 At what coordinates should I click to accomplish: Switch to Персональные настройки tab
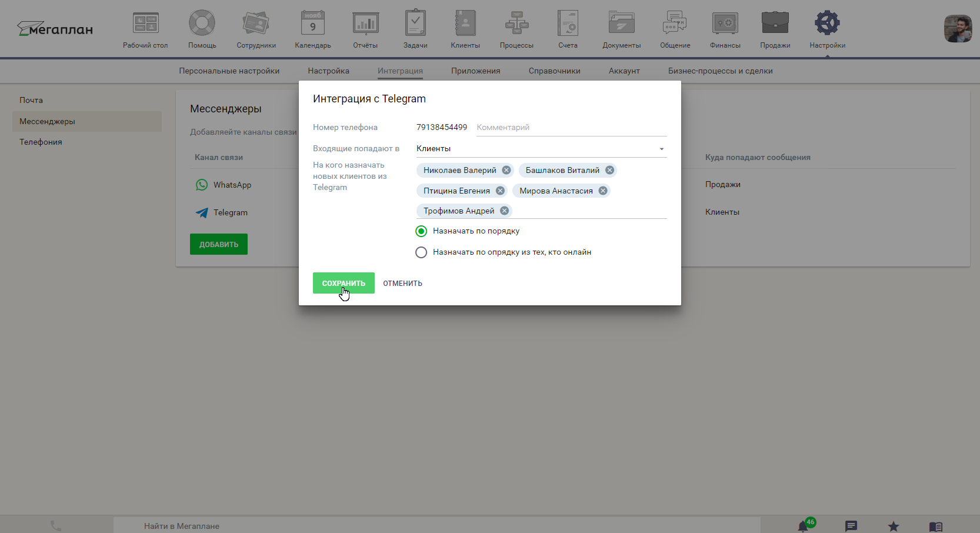(x=229, y=71)
